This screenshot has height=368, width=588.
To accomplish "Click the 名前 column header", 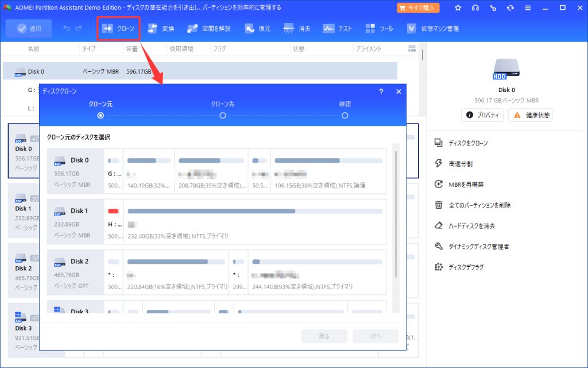I will 33,49.
